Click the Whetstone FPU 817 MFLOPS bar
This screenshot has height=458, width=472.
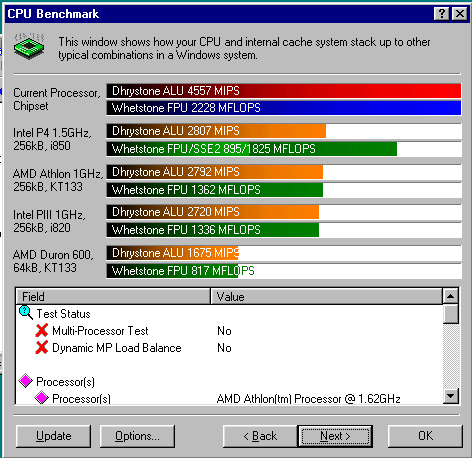click(172, 271)
